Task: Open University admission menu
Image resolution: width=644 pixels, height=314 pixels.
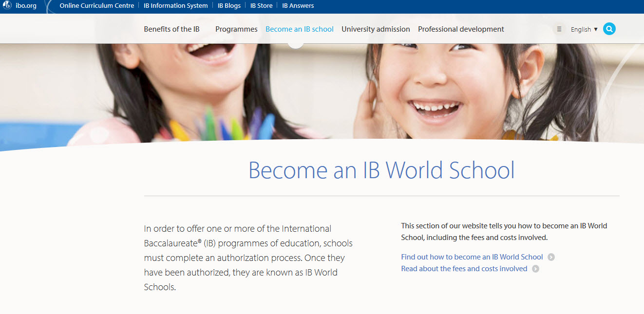Action: 376,29
